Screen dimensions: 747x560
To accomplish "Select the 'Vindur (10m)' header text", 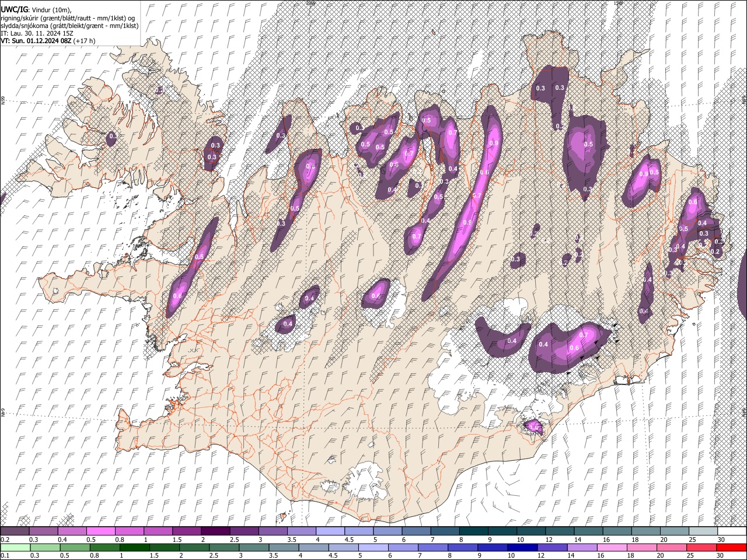I will click(x=51, y=10).
